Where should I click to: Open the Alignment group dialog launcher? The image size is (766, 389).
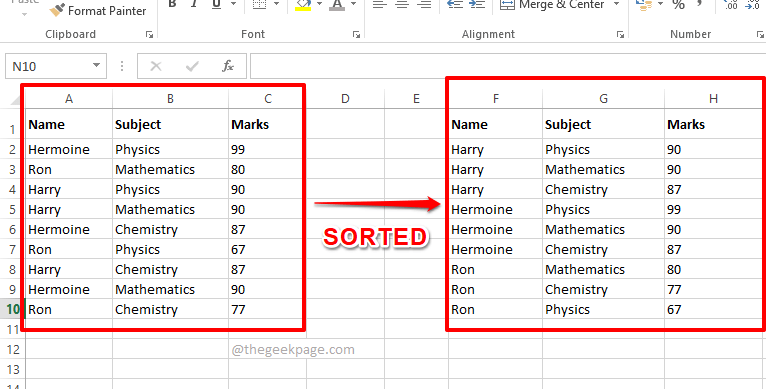click(x=620, y=35)
